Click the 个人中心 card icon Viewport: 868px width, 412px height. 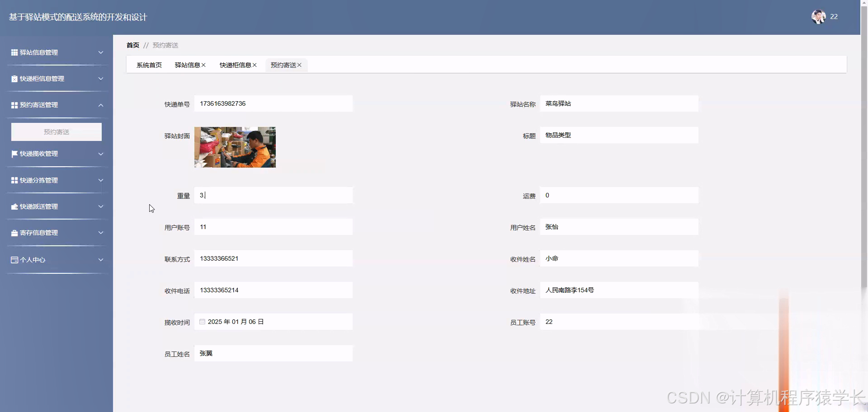point(14,260)
